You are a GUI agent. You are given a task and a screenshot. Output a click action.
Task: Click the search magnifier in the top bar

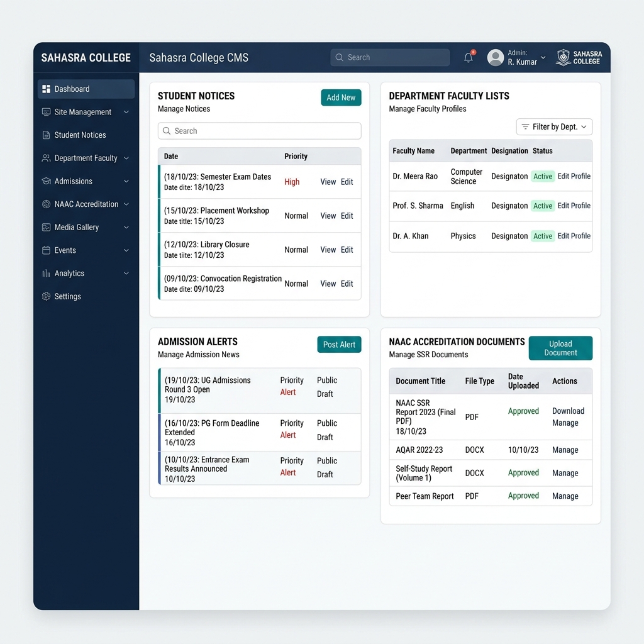(x=340, y=57)
